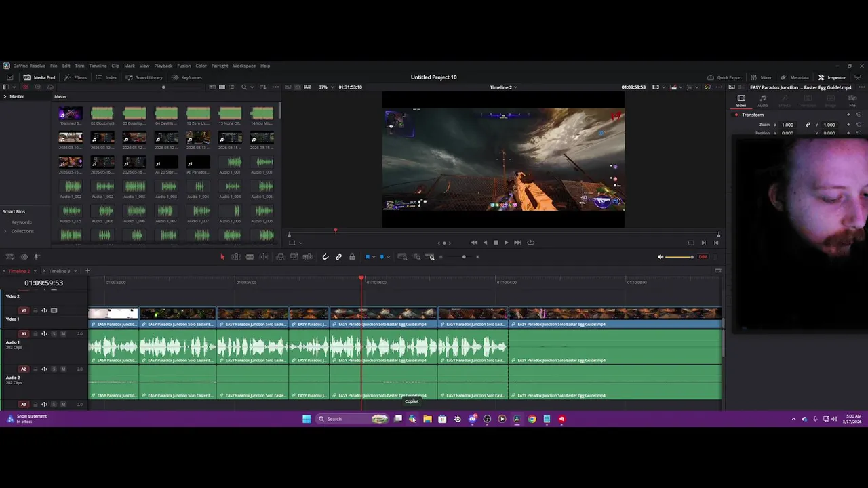The width and height of the screenshot is (868, 488).
Task: Add a blue flag to clip
Action: [367, 257]
